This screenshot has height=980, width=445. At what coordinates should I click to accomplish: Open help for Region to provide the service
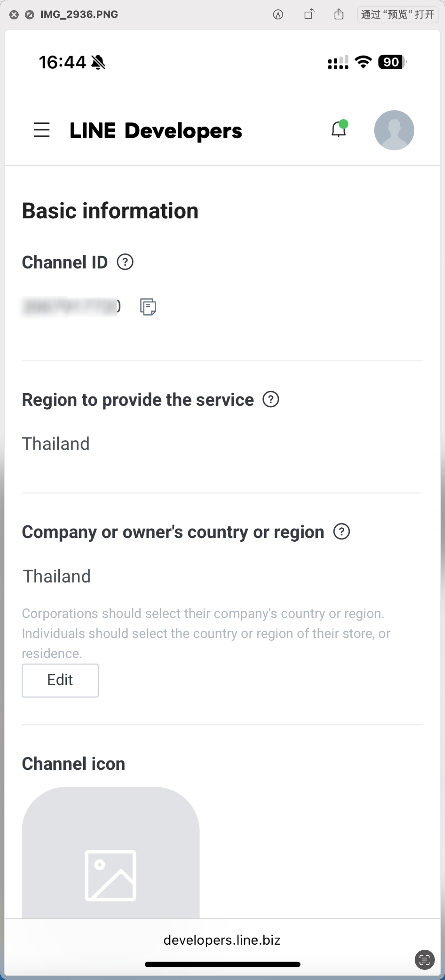271,399
